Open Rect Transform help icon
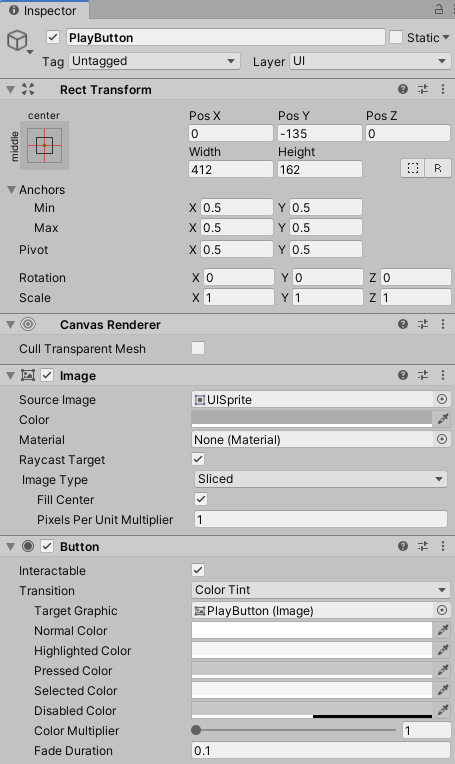Image resolution: width=455 pixels, height=764 pixels. (x=403, y=89)
